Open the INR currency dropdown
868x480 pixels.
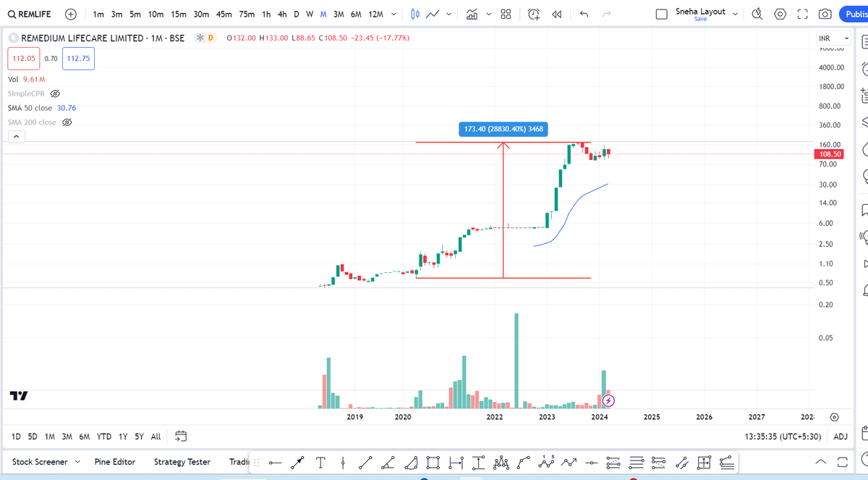pyautogui.click(x=833, y=38)
